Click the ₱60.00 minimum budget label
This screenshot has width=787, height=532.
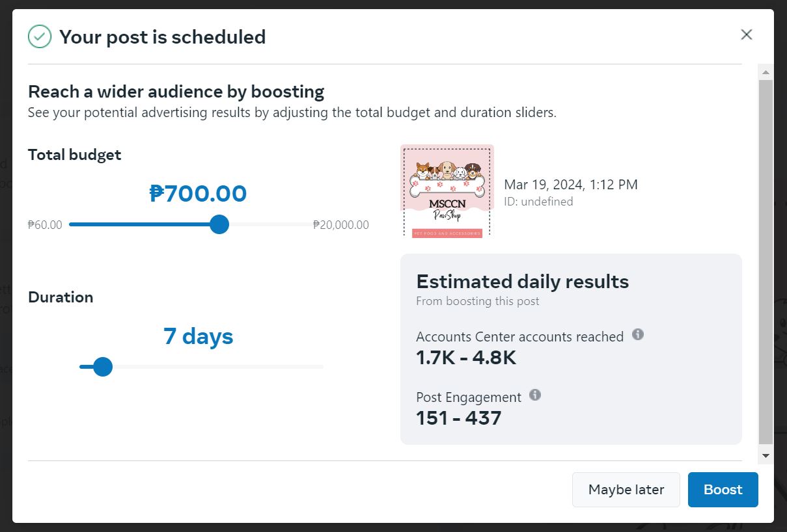click(x=45, y=225)
